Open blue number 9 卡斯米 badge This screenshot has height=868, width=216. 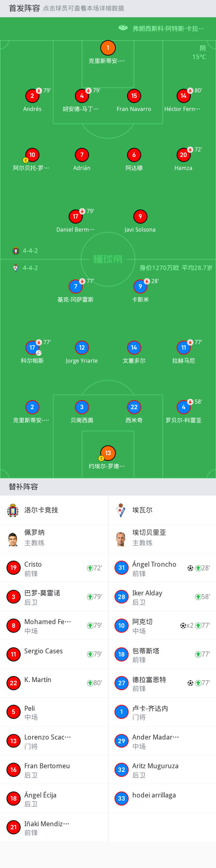tap(140, 287)
